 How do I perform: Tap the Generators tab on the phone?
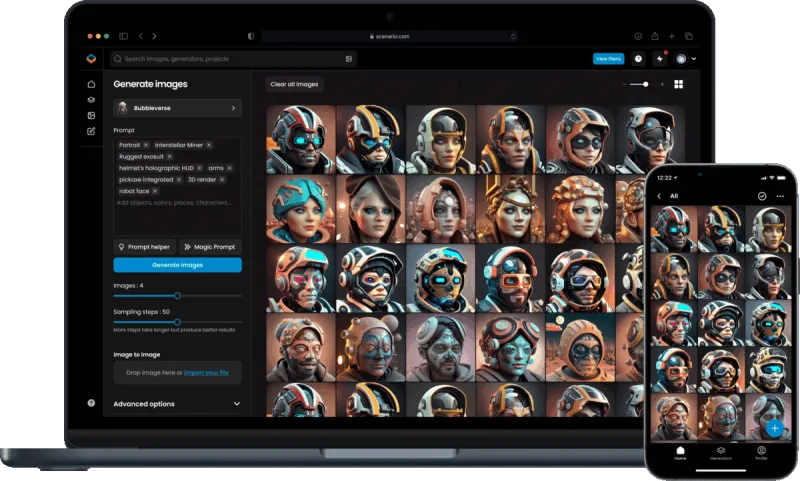(721, 453)
